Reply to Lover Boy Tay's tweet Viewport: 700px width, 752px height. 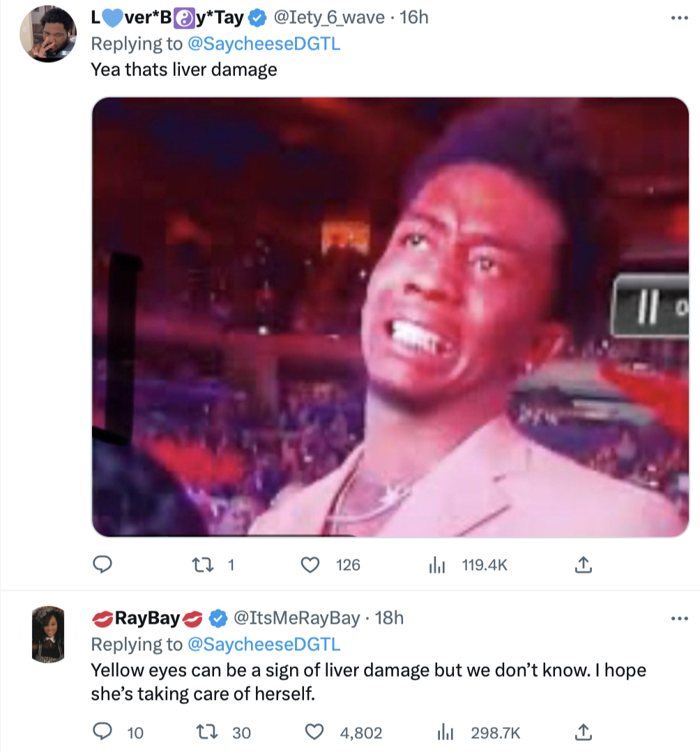coord(102,565)
